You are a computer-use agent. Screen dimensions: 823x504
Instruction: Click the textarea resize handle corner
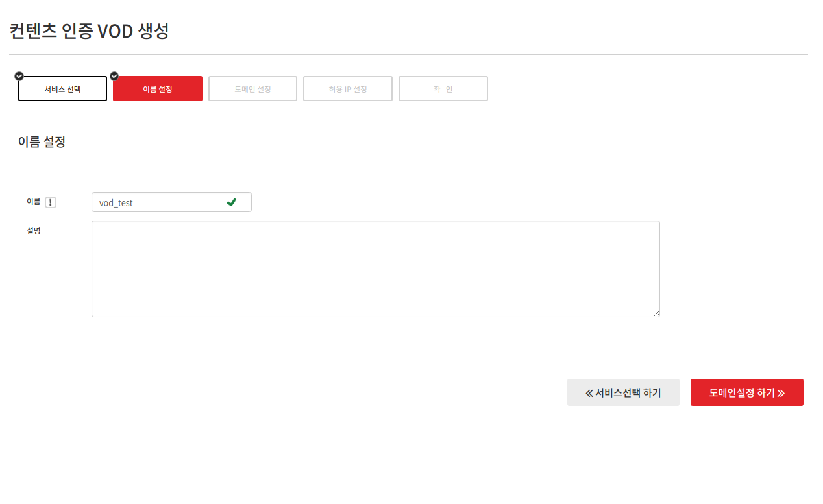pos(656,313)
